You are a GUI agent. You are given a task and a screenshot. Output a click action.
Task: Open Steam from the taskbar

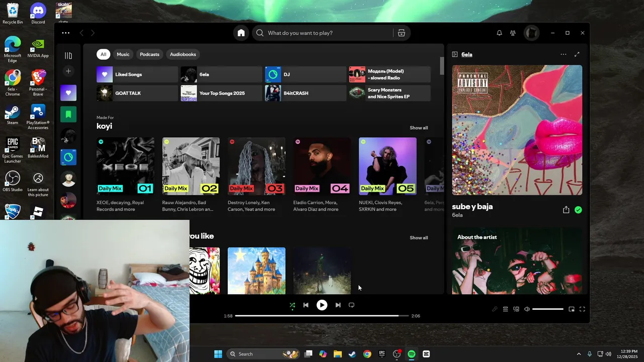[x=353, y=354]
